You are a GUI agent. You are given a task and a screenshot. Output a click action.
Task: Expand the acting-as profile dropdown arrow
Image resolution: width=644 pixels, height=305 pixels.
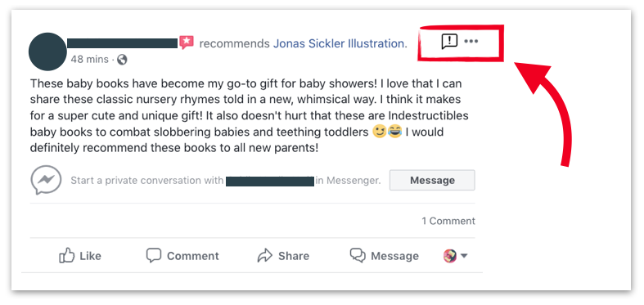[464, 256]
